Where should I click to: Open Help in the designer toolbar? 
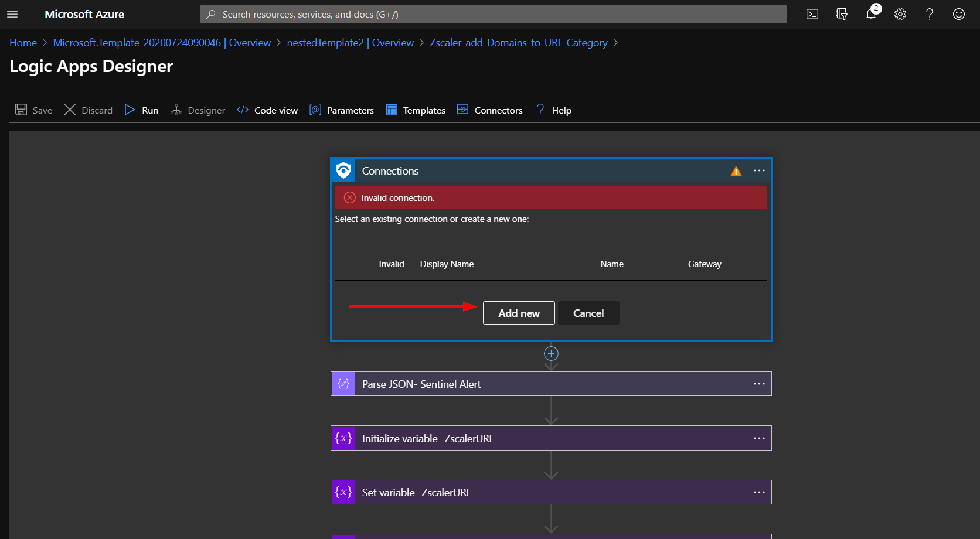pyautogui.click(x=554, y=110)
